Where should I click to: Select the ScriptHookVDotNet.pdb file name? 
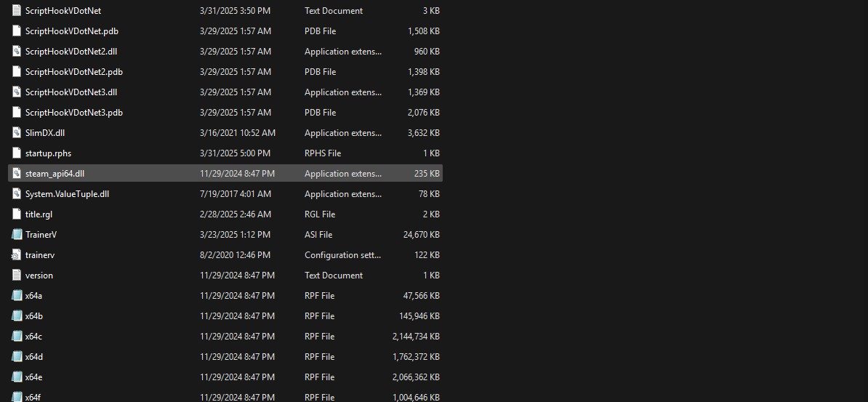coord(72,31)
